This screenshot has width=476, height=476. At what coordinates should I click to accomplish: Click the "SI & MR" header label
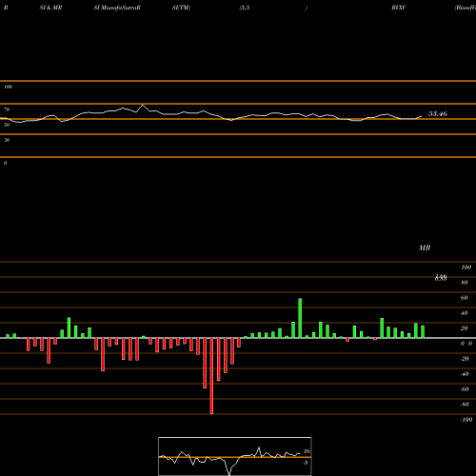coord(50,8)
